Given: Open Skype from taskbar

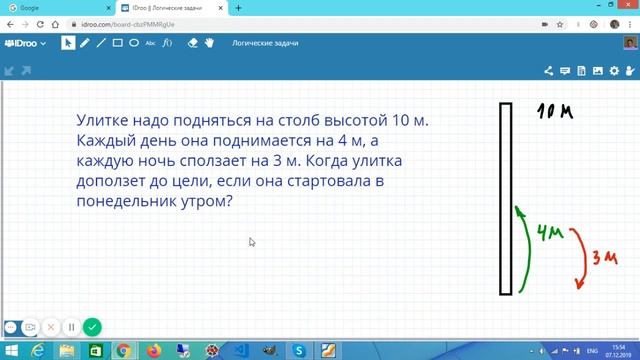Looking at the screenshot, I should (299, 351).
